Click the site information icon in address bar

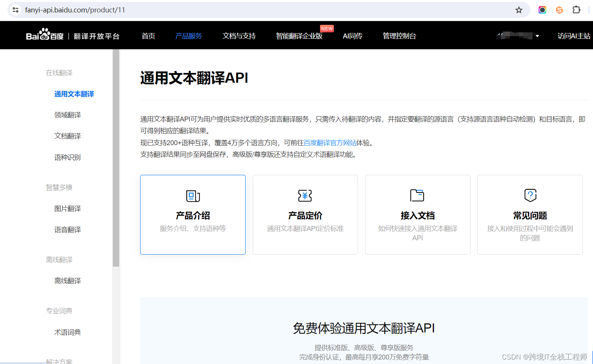(15, 10)
